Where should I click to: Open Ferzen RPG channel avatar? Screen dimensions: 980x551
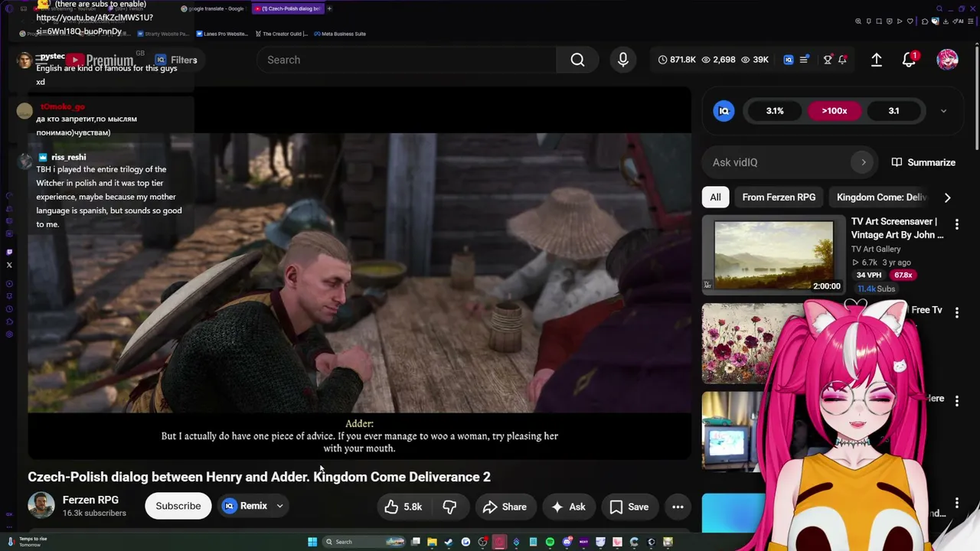[41, 506]
